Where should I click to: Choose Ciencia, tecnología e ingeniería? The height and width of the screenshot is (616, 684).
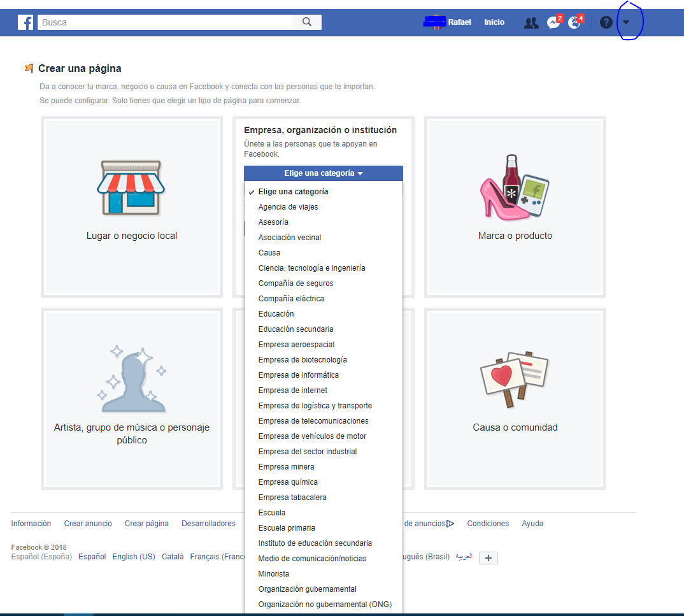click(x=324, y=268)
